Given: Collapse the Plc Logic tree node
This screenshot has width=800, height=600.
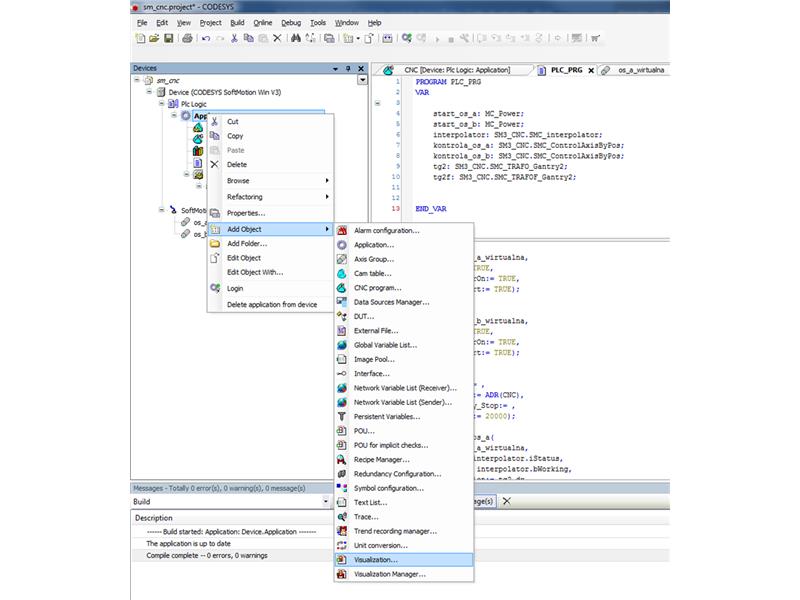Looking at the screenshot, I should point(161,104).
